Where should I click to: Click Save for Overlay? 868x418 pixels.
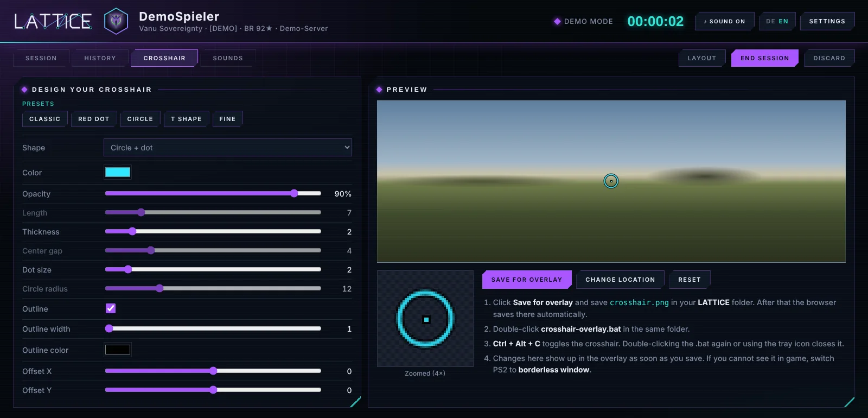pos(527,280)
